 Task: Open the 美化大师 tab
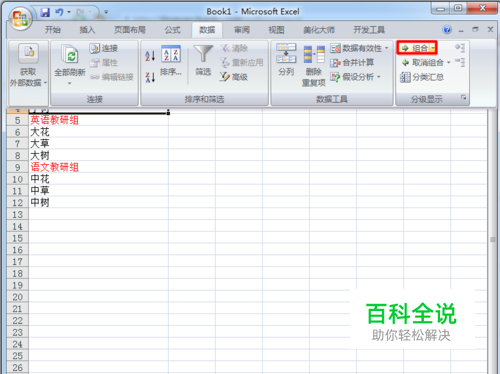coord(319,30)
